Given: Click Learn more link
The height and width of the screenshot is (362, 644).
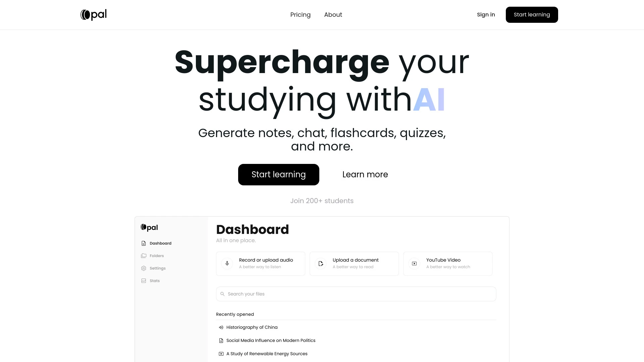Looking at the screenshot, I should pyautogui.click(x=365, y=174).
